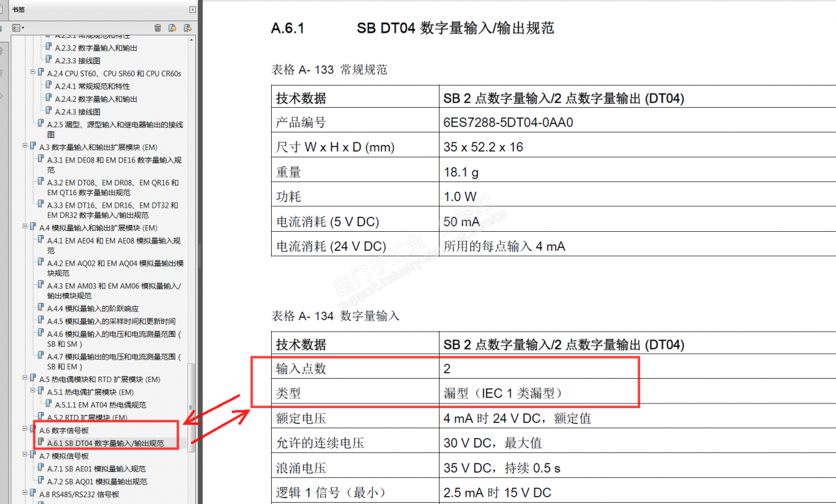
Task: Click the bookmark icon beside A.6.1 SB DT04
Action: click(41, 443)
